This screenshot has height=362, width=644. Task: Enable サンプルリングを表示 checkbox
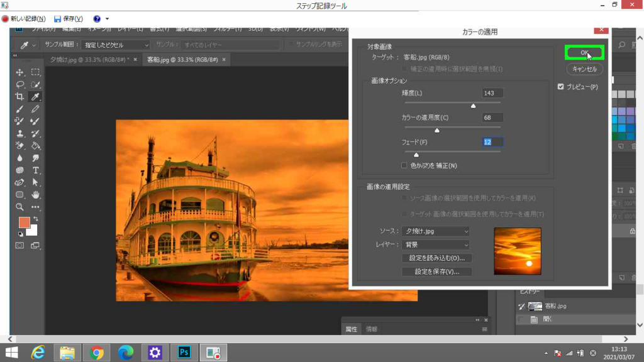[x=291, y=45]
